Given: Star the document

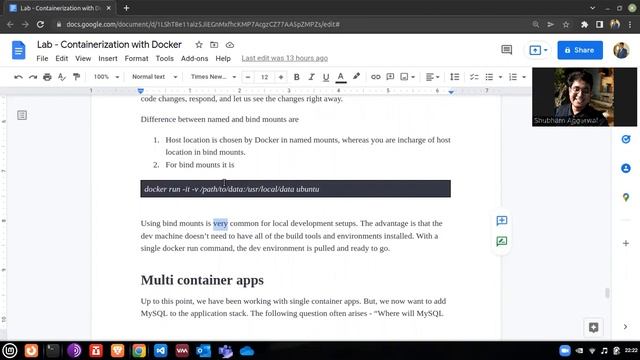Looking at the screenshot, I should [199, 45].
